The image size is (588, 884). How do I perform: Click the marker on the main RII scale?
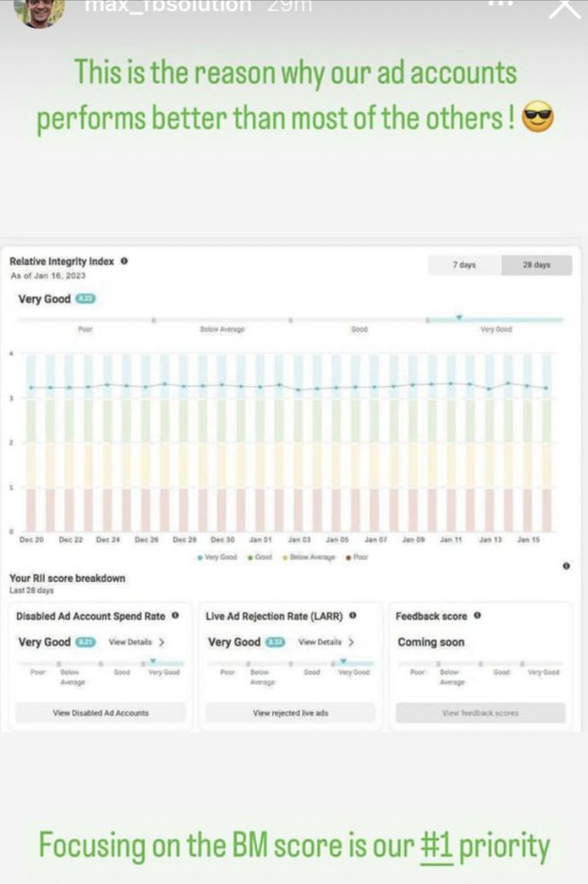click(x=458, y=318)
